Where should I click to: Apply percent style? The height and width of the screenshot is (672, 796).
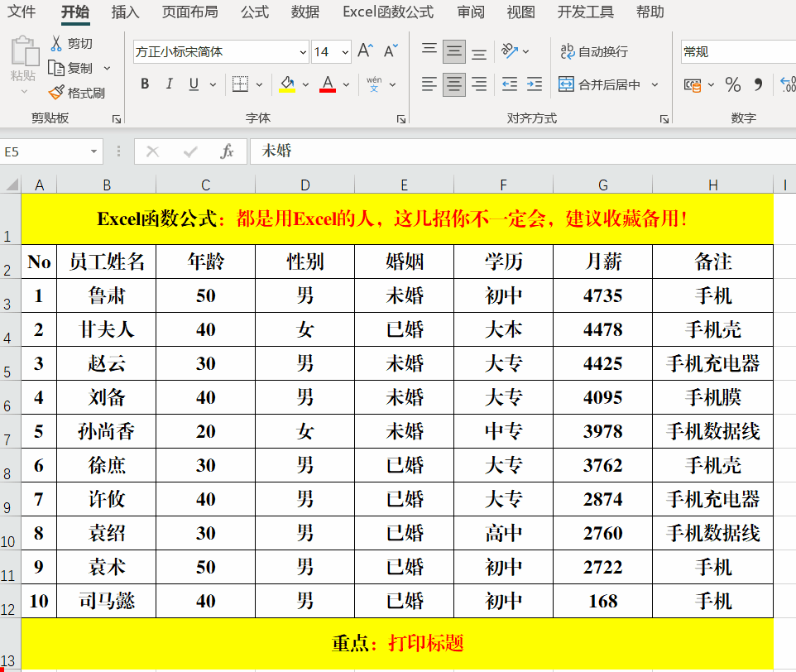(732, 84)
